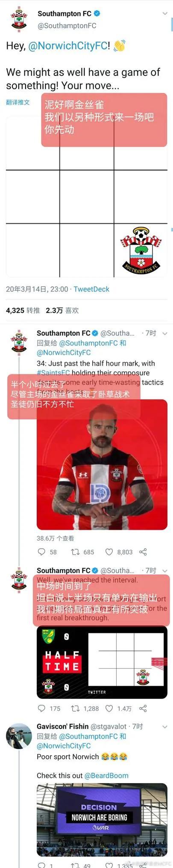Screen dimensions: 173x868
Task: Retweet the post with 685 retweets
Action: pyautogui.click(x=75, y=552)
